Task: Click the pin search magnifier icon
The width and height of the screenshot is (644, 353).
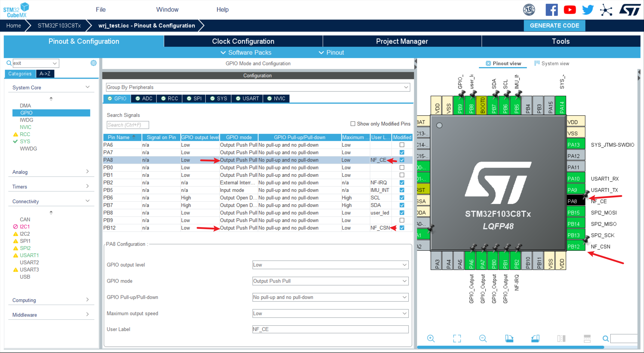Action: tap(606, 339)
